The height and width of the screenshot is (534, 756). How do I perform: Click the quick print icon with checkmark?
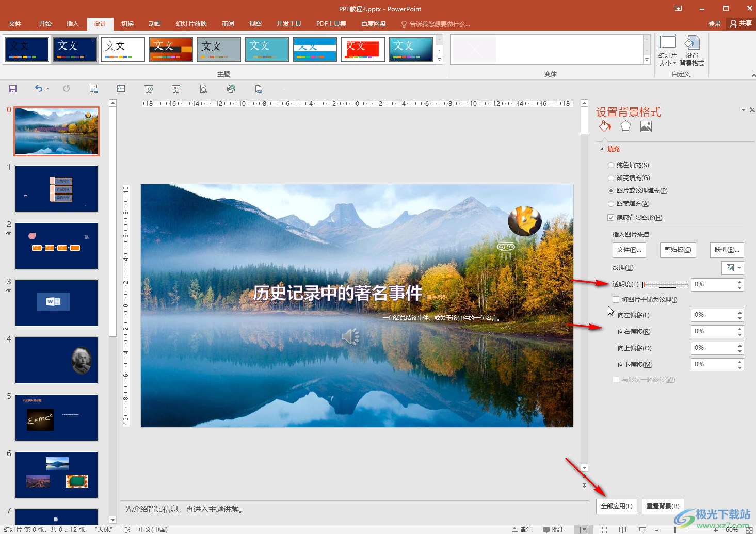pos(231,89)
